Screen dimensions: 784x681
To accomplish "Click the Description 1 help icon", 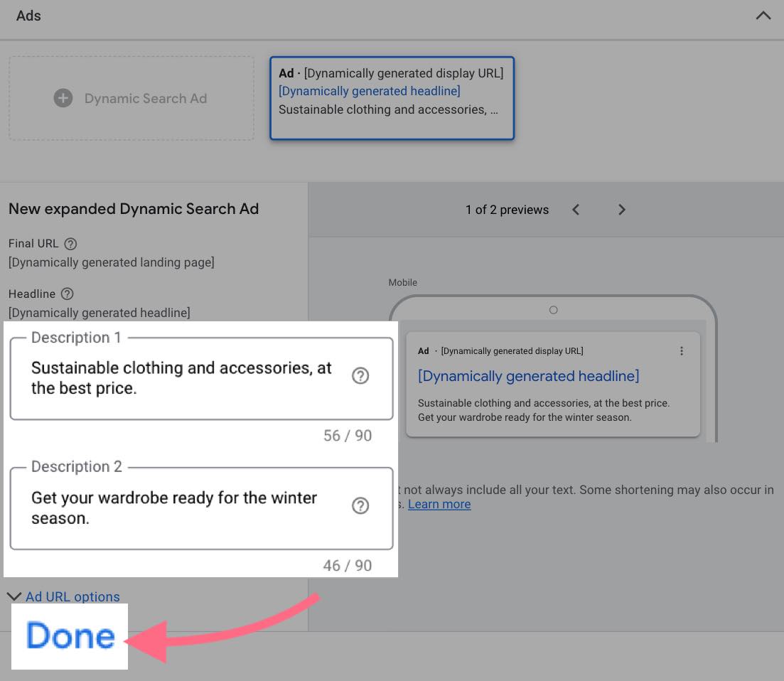I will [x=360, y=376].
